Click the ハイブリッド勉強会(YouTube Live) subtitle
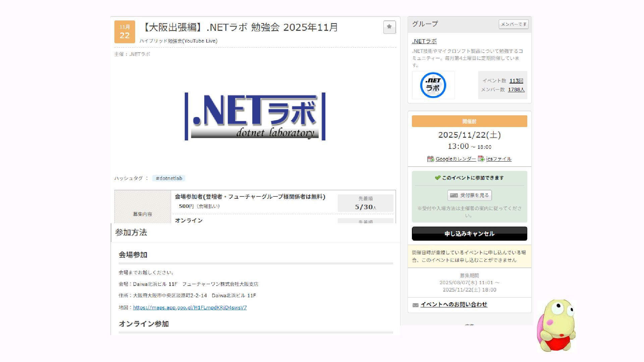Viewport: 644px width, 362px height. click(178, 41)
